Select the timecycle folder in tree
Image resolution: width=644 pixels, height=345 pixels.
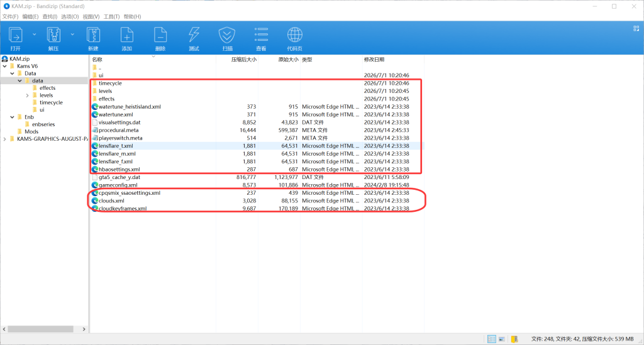pyautogui.click(x=51, y=102)
